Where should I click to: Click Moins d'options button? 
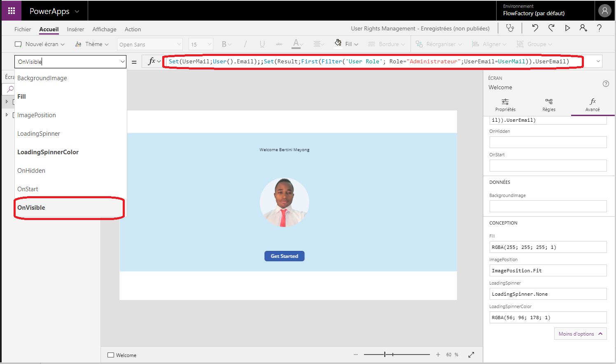pos(580,334)
